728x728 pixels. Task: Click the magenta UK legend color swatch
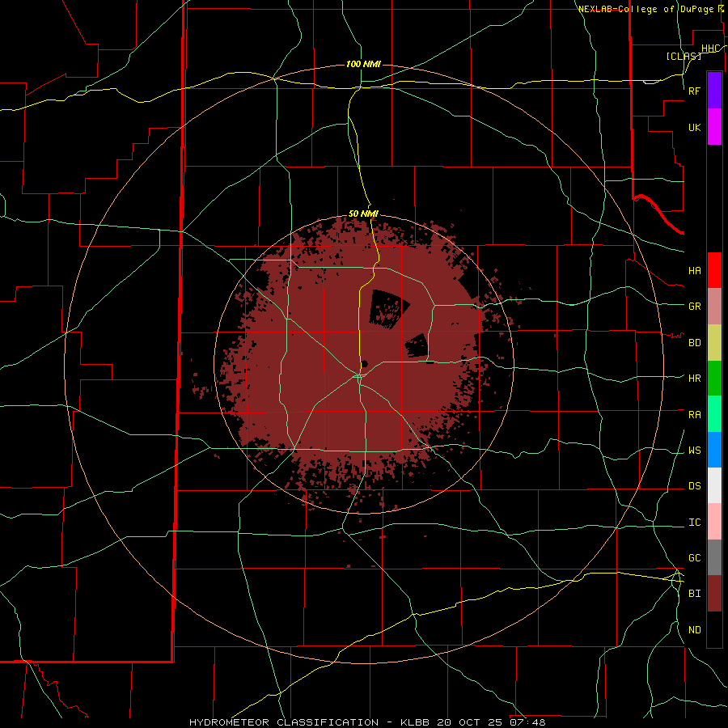click(x=714, y=127)
